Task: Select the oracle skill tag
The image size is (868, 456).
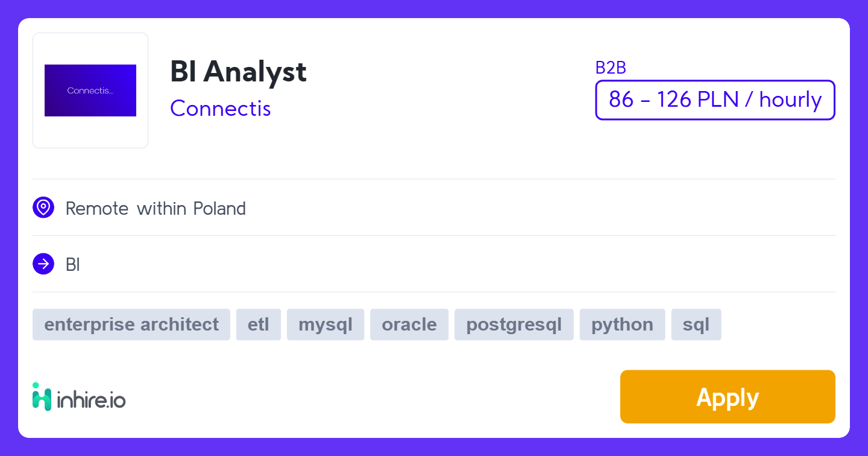Action: coord(409,325)
